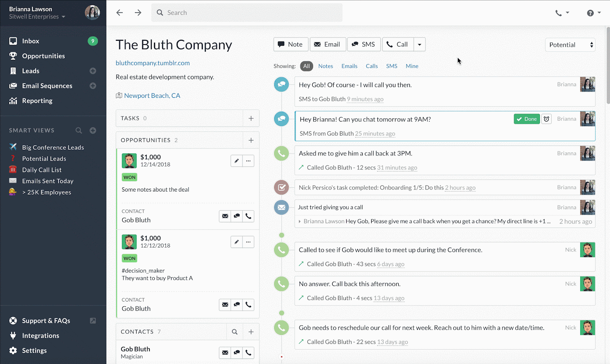This screenshot has height=364, width=610.
Task: Email Gob Bluth from 12/14/2018 opportunity
Action: (x=225, y=216)
